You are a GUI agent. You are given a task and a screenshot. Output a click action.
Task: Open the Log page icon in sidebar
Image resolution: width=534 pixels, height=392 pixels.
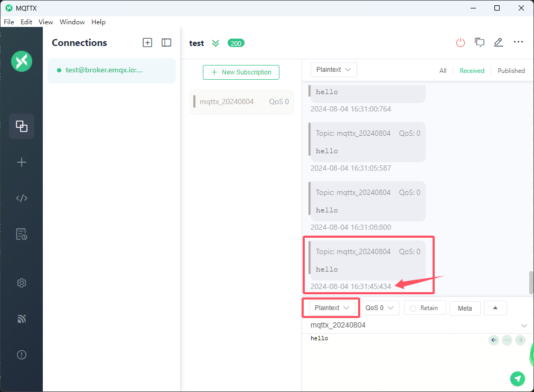click(x=22, y=234)
